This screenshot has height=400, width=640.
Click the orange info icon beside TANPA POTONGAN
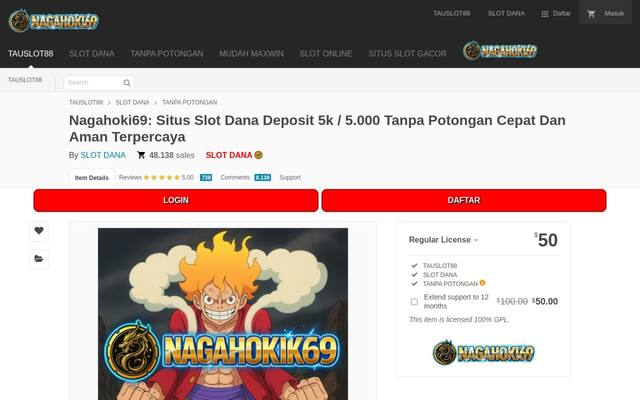[482, 283]
